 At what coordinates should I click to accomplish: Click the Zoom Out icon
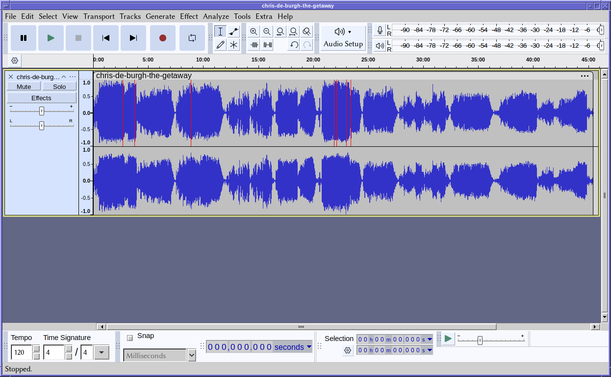pyautogui.click(x=267, y=32)
